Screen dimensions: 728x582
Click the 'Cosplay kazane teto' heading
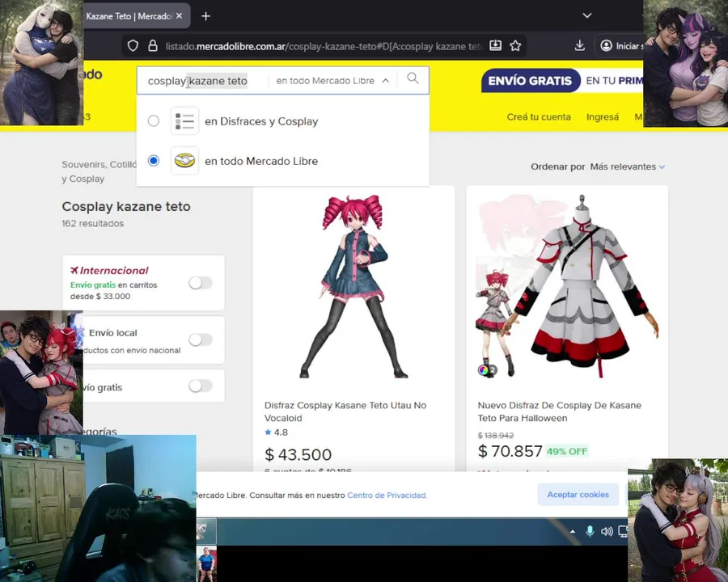[126, 207]
